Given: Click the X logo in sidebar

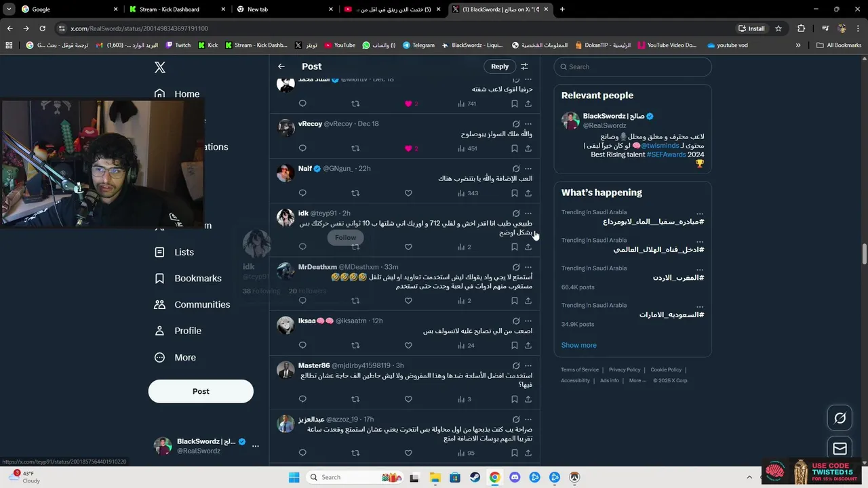Looking at the screenshot, I should [160, 67].
